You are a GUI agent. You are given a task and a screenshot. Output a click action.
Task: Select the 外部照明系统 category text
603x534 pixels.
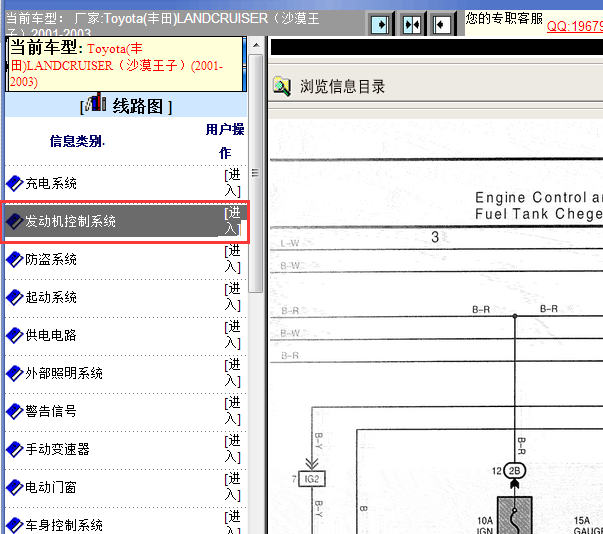pos(64,373)
